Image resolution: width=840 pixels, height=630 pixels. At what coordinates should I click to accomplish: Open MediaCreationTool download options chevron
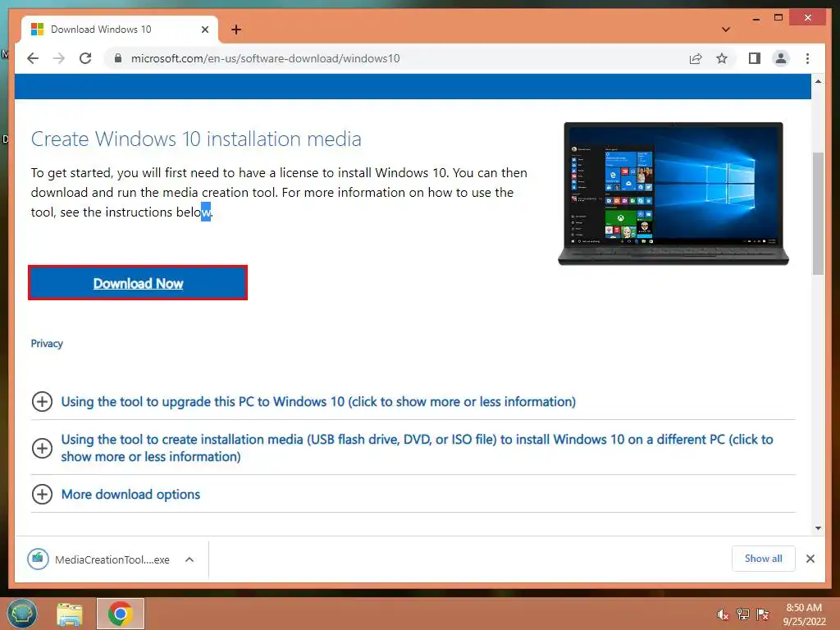tap(189, 559)
